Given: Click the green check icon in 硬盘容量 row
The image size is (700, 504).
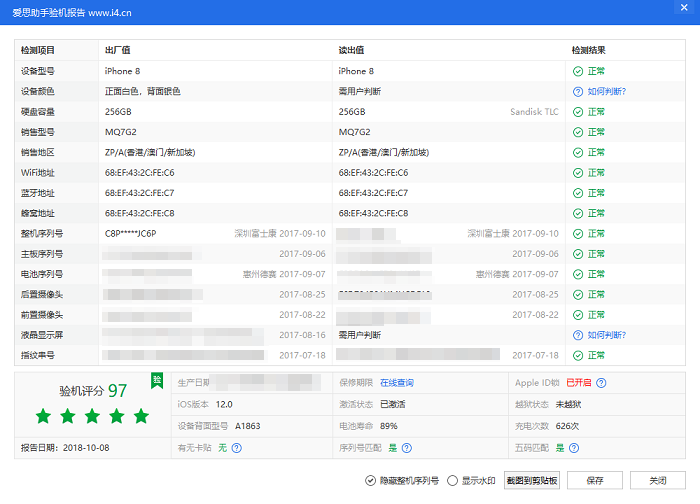Looking at the screenshot, I should click(x=578, y=112).
